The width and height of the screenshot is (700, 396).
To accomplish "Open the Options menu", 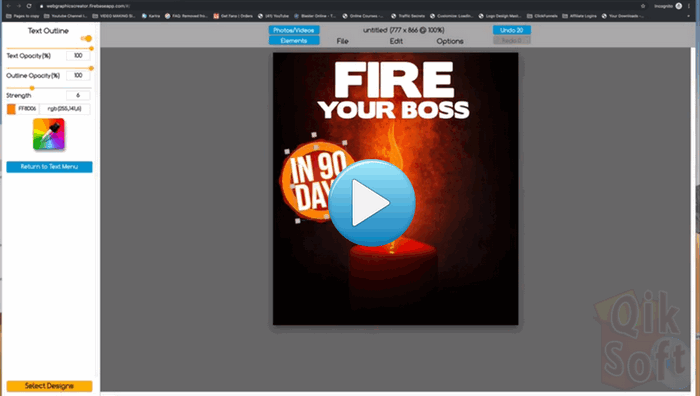I will (450, 41).
